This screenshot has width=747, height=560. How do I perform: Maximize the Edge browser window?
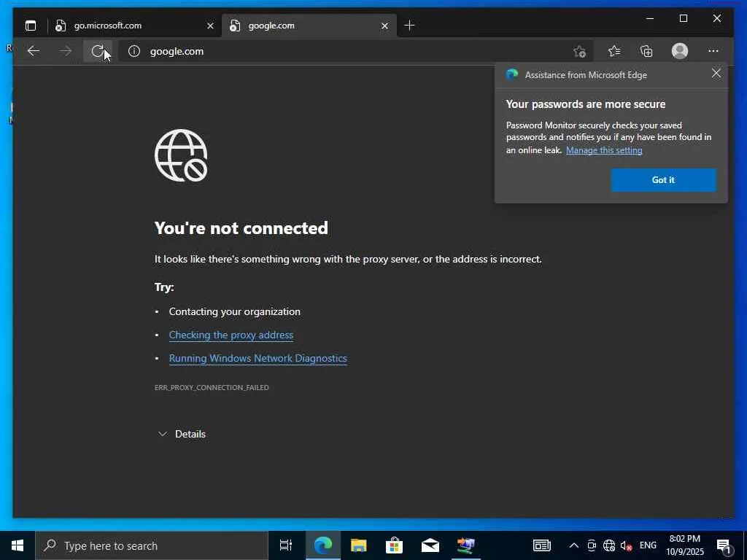click(x=683, y=18)
